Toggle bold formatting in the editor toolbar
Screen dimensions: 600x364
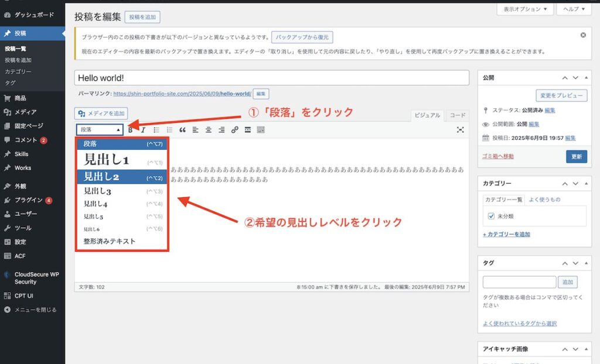[x=129, y=129]
